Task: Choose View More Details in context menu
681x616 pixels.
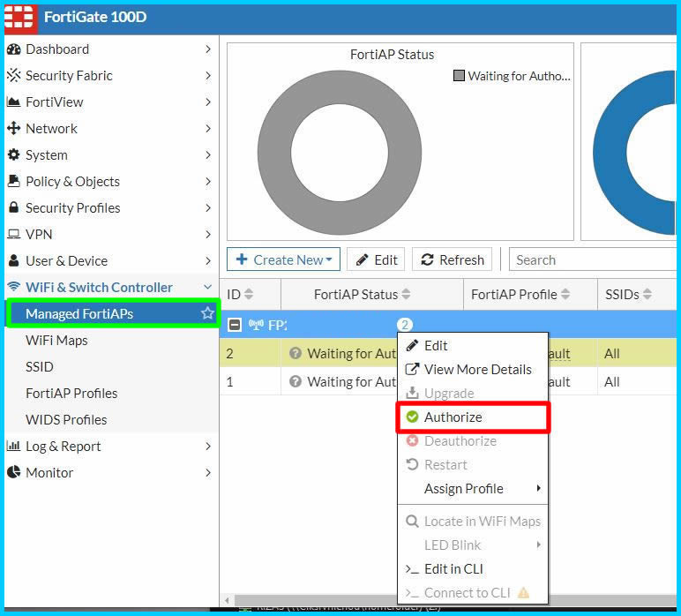Action: (x=473, y=369)
